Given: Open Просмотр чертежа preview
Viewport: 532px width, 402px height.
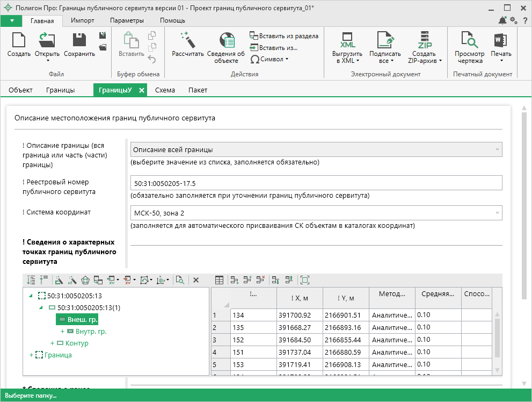Looking at the screenshot, I should point(469,41).
